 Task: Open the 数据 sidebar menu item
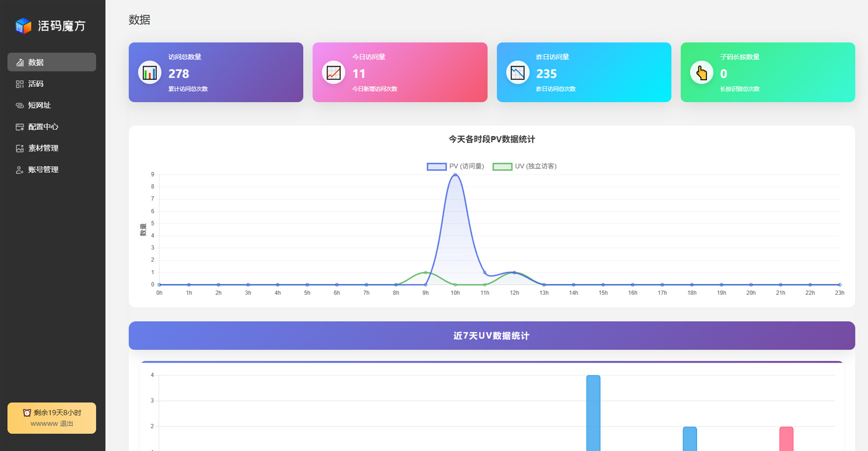point(52,62)
